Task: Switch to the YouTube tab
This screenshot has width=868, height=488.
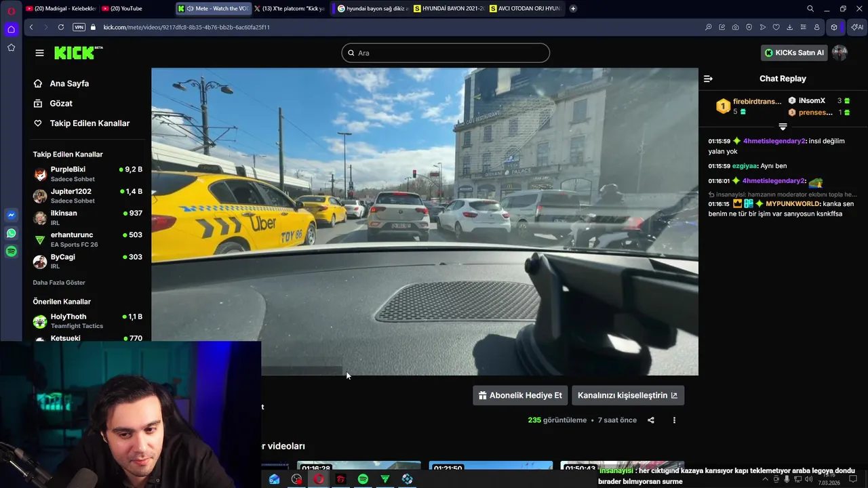Action: (136, 9)
